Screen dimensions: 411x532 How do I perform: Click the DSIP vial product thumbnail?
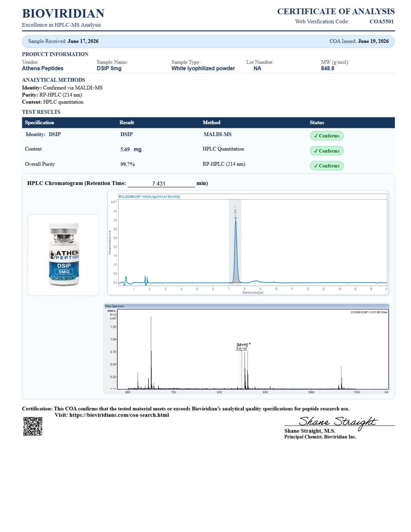63,255
